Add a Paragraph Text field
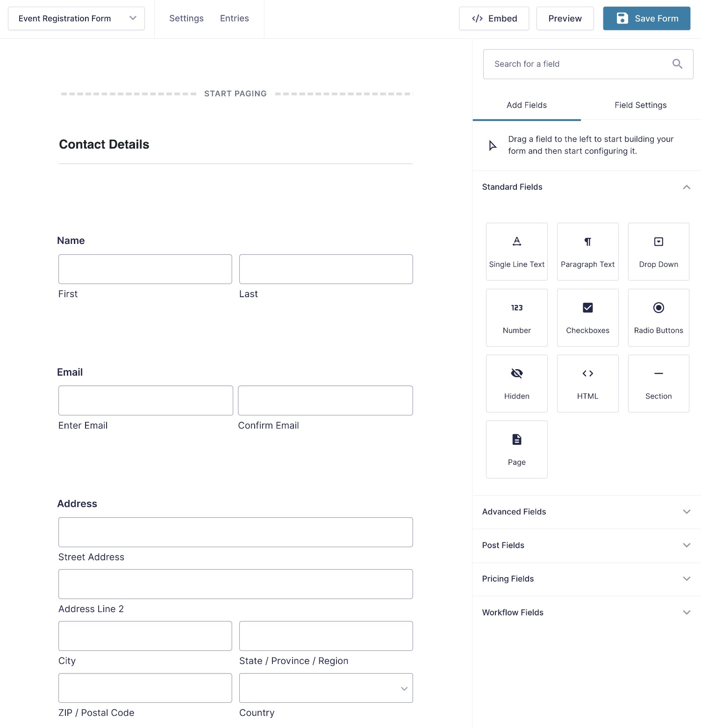701x728 pixels. [x=587, y=251]
